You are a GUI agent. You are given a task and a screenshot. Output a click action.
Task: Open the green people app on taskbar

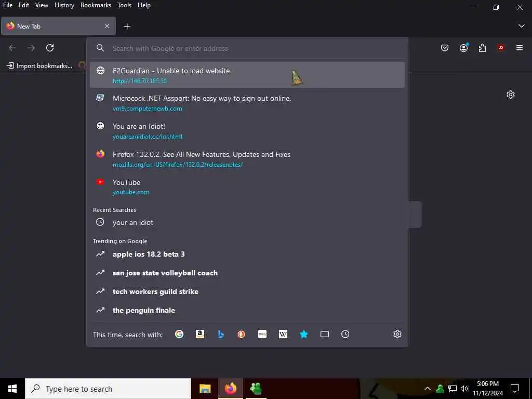(x=256, y=389)
